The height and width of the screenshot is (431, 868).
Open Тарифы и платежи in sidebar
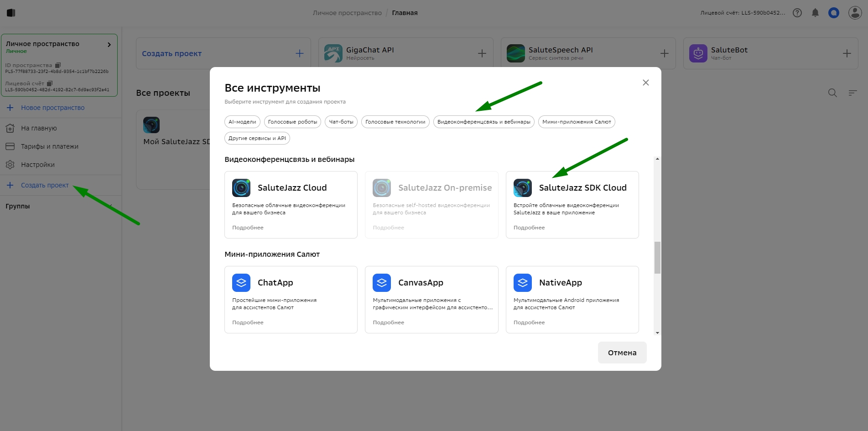pos(50,146)
